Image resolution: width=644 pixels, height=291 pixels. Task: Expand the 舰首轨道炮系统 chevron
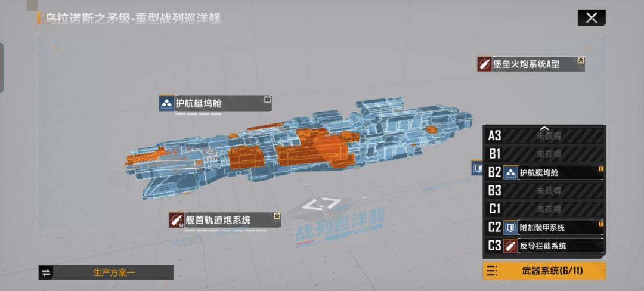[277, 216]
